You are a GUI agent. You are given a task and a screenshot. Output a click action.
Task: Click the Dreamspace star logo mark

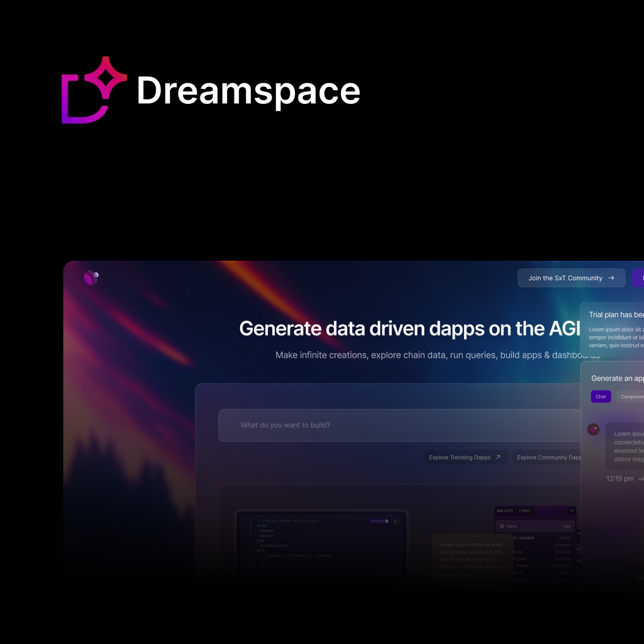[x=94, y=90]
